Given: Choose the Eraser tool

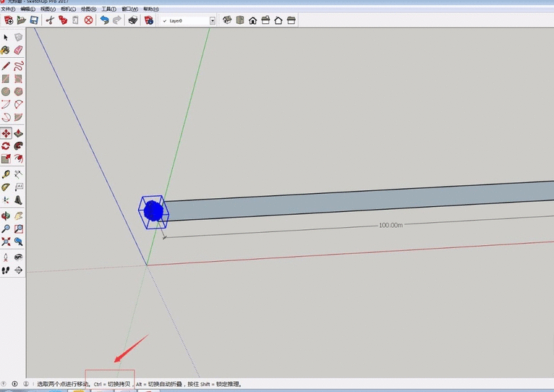Looking at the screenshot, I should coord(18,50).
